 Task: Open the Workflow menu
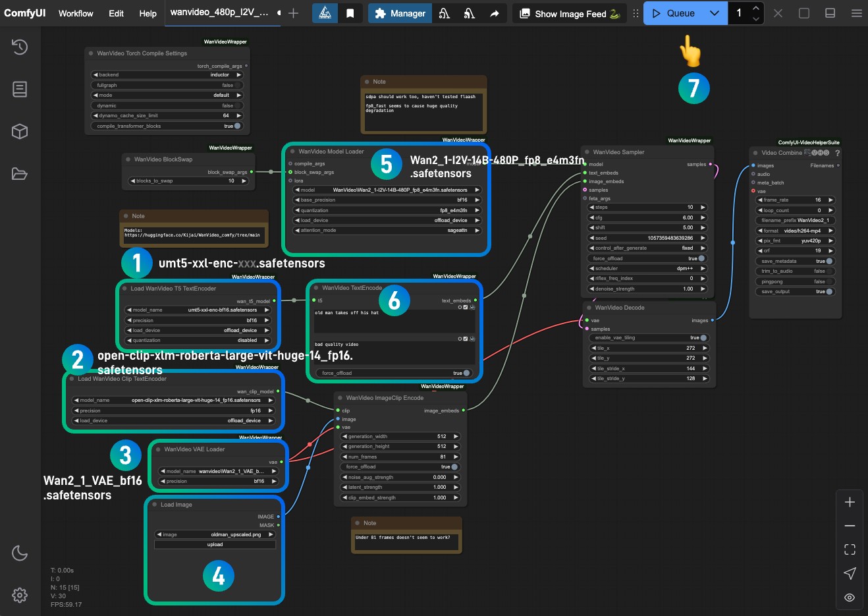(x=76, y=13)
